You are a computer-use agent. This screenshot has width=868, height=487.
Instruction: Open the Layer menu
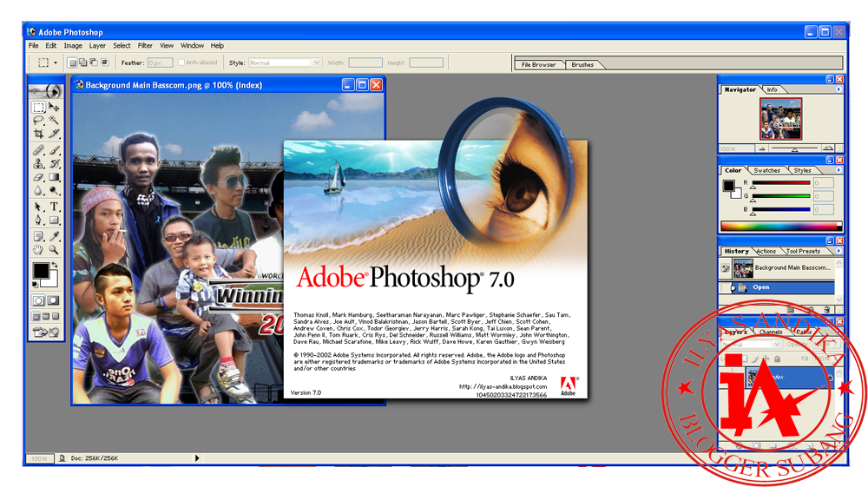(97, 45)
